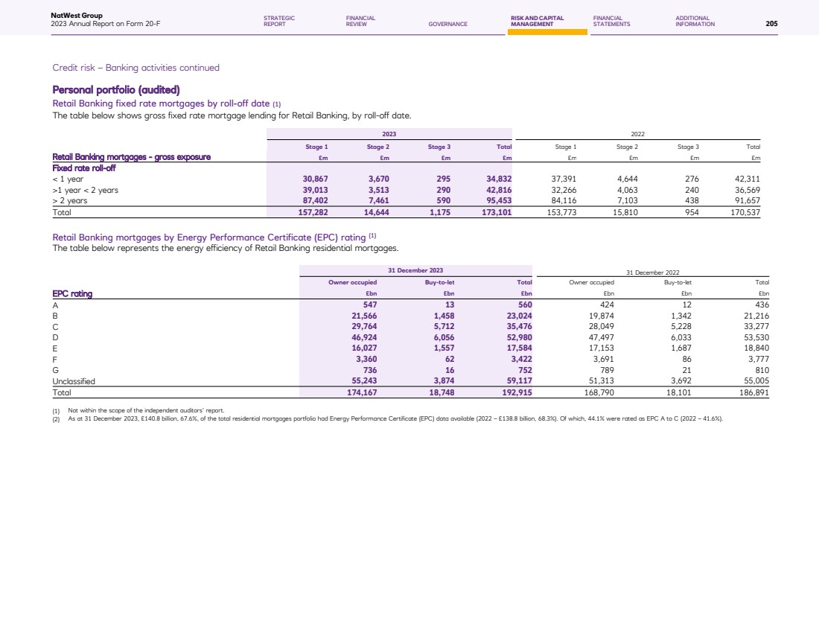Select the Governance navigation tab
819x644 pixels.
pyautogui.click(x=447, y=24)
